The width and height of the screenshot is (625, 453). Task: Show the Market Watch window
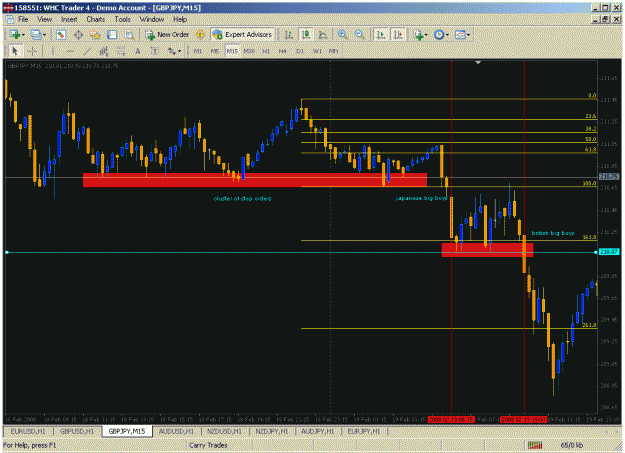click(61, 35)
